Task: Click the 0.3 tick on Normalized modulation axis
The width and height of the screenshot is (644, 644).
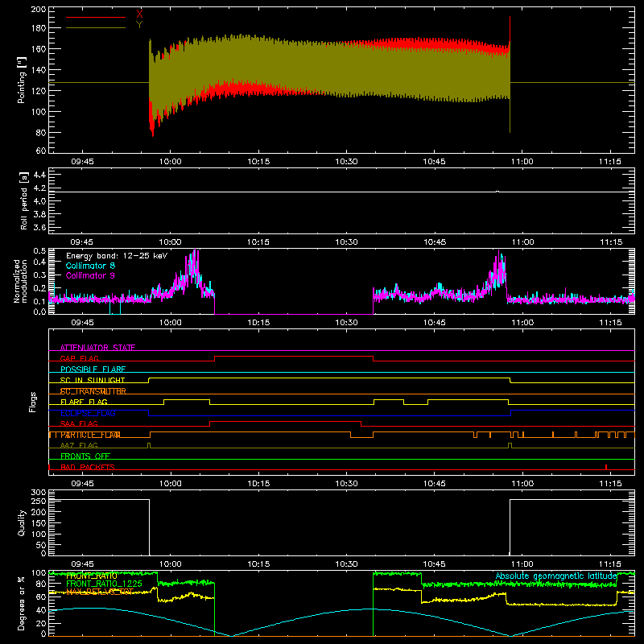Action: point(39,275)
